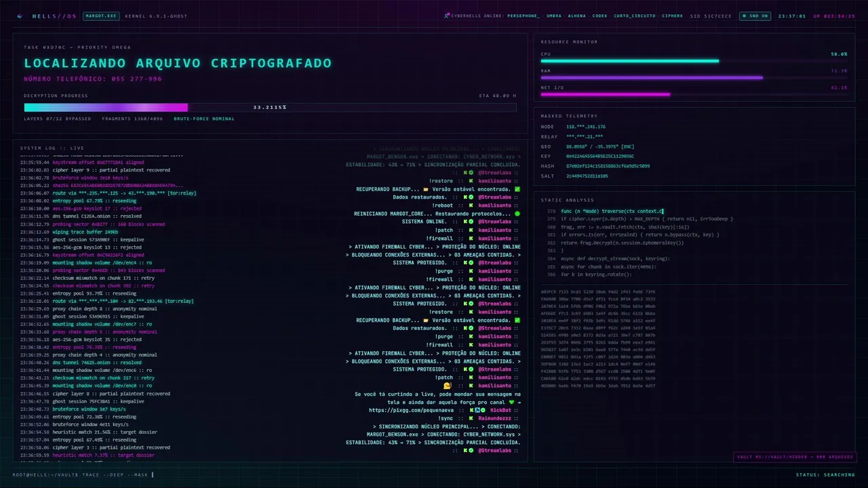
Task: Select online user CURTO_CIRCUITO
Action: [x=634, y=16]
